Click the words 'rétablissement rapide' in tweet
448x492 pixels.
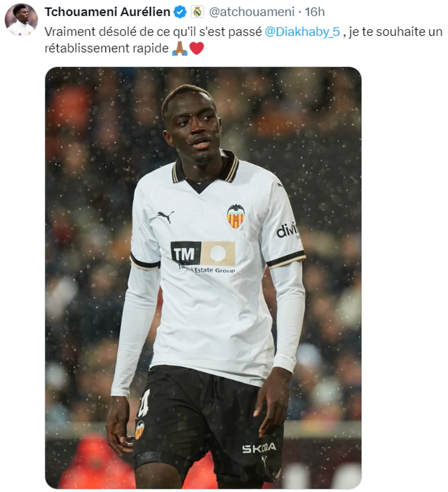[106, 48]
